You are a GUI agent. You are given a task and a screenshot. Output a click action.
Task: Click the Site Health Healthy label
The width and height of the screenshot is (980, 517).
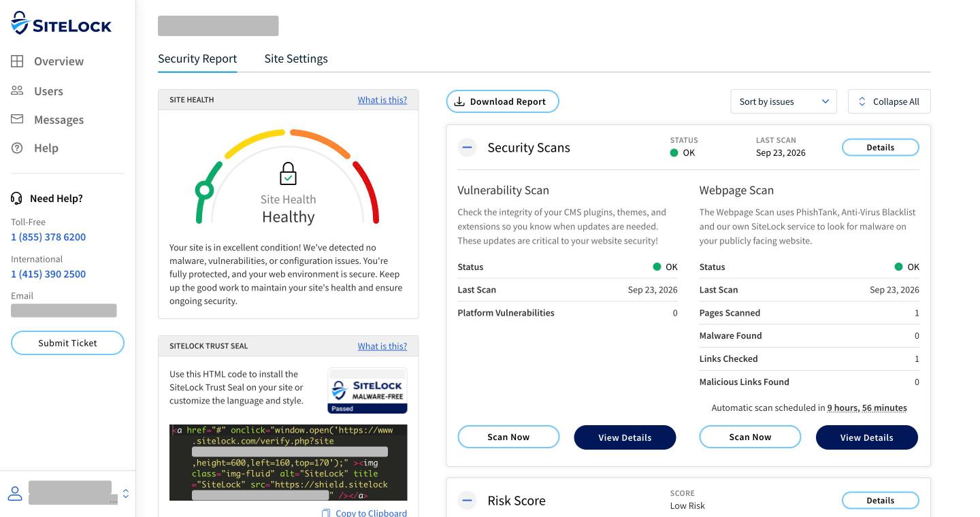(x=289, y=217)
